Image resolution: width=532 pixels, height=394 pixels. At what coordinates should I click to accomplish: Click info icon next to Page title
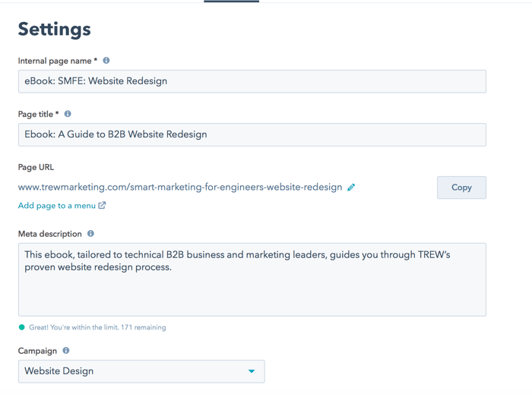click(68, 114)
